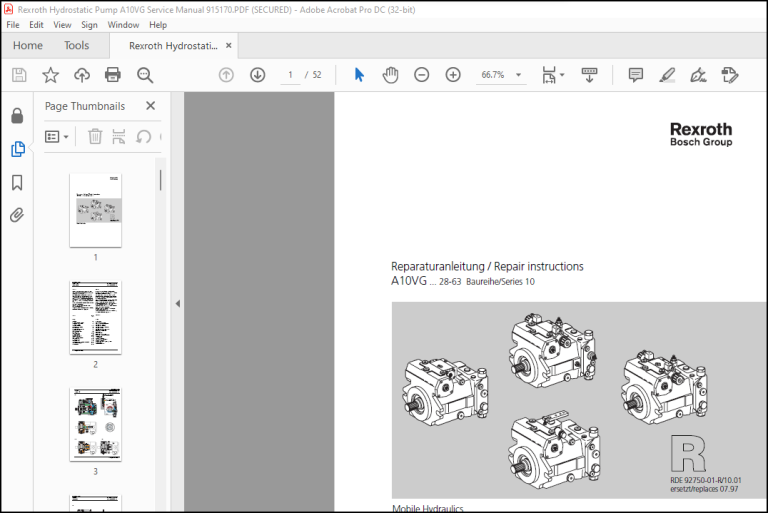Toggle the Attachments paperclip panel
The image size is (768, 513).
17,215
